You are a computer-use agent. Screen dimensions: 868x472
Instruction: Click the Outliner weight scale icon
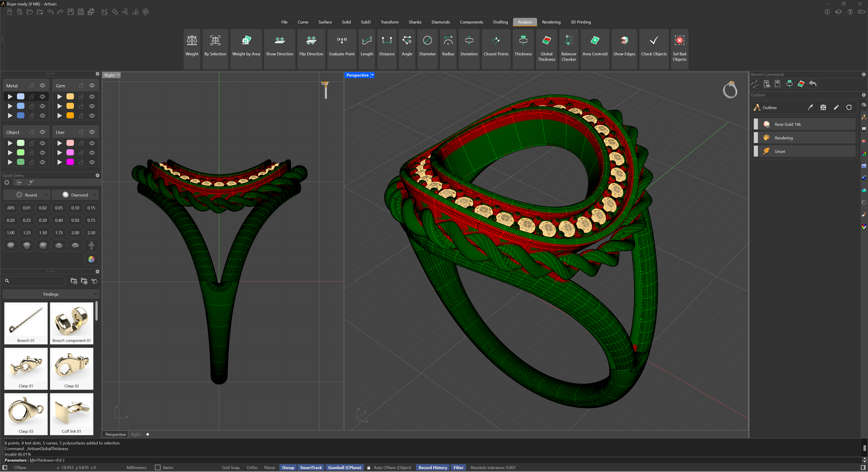(823, 107)
